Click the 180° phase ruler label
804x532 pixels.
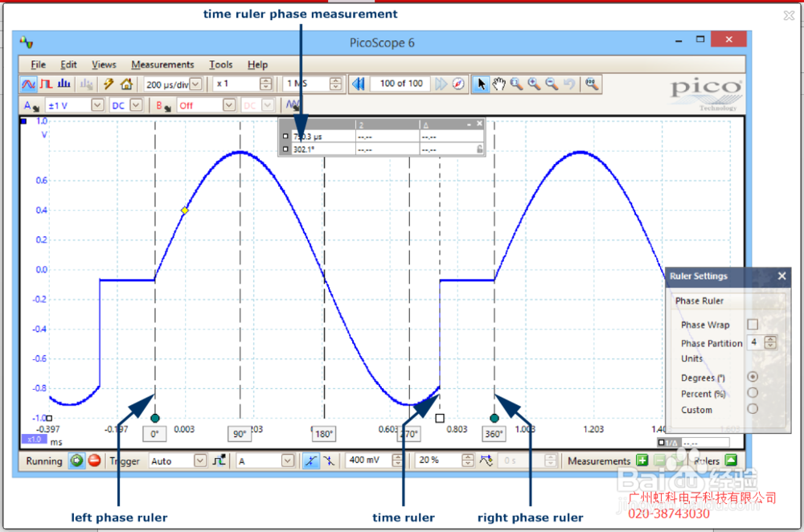pyautogui.click(x=324, y=434)
